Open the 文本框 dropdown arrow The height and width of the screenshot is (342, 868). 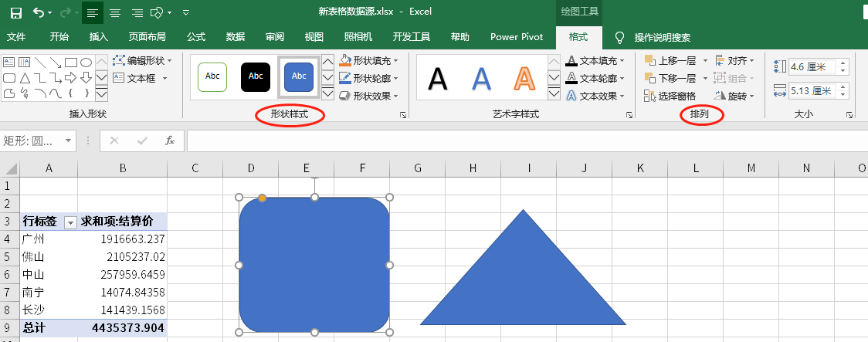[x=165, y=78]
